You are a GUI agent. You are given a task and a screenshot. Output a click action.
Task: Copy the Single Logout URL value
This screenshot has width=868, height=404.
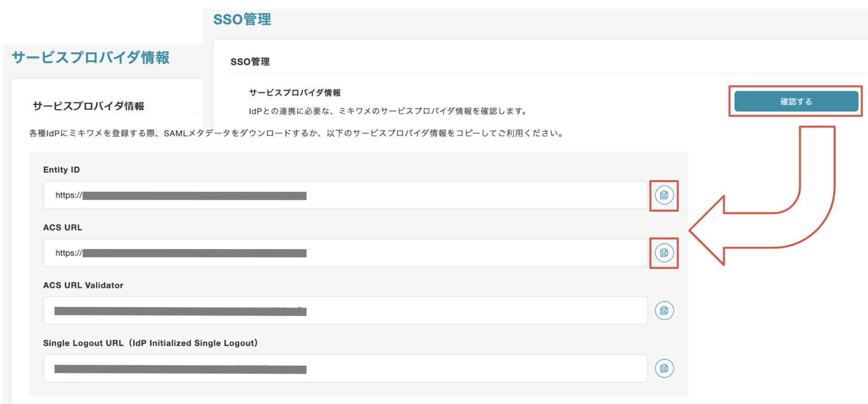coord(664,368)
